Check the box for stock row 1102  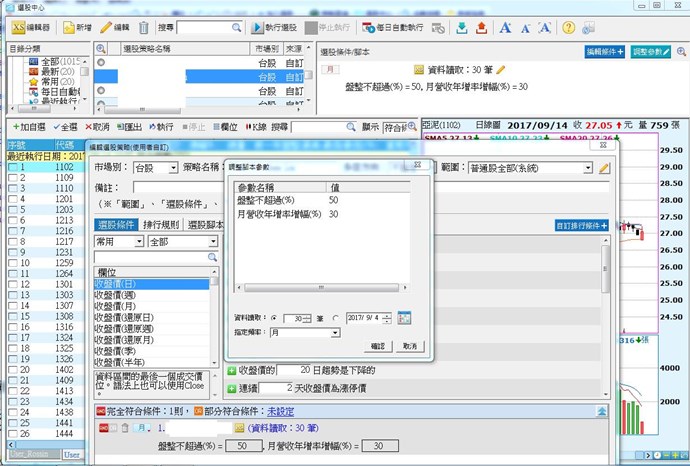tap(11, 168)
